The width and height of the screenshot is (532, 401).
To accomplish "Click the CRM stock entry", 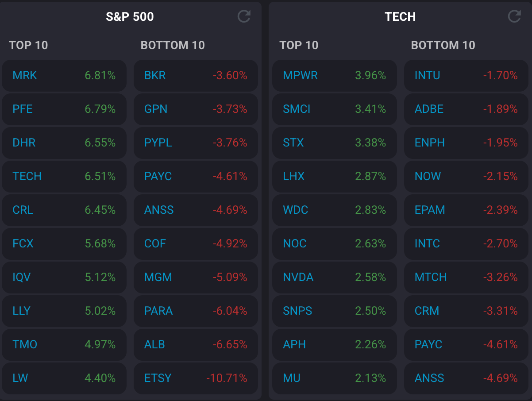I will [427, 311].
